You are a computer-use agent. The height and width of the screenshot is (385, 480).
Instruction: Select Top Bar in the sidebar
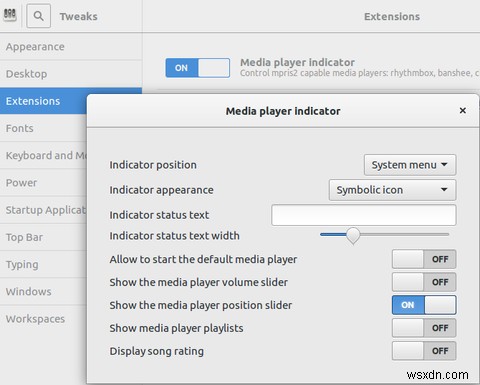pyautogui.click(x=43, y=237)
